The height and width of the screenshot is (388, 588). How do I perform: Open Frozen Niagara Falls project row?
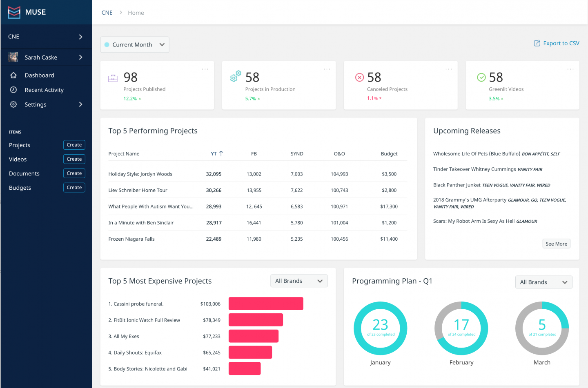258,239
